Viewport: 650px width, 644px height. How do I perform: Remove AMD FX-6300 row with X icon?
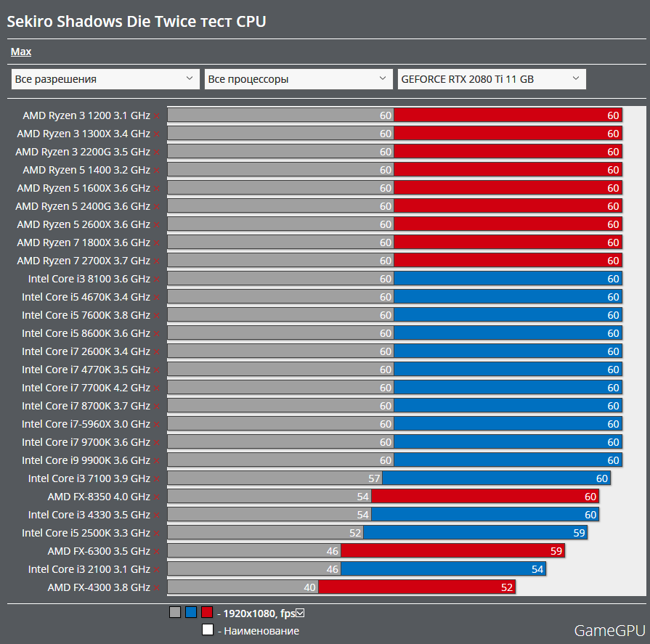pyautogui.click(x=156, y=551)
